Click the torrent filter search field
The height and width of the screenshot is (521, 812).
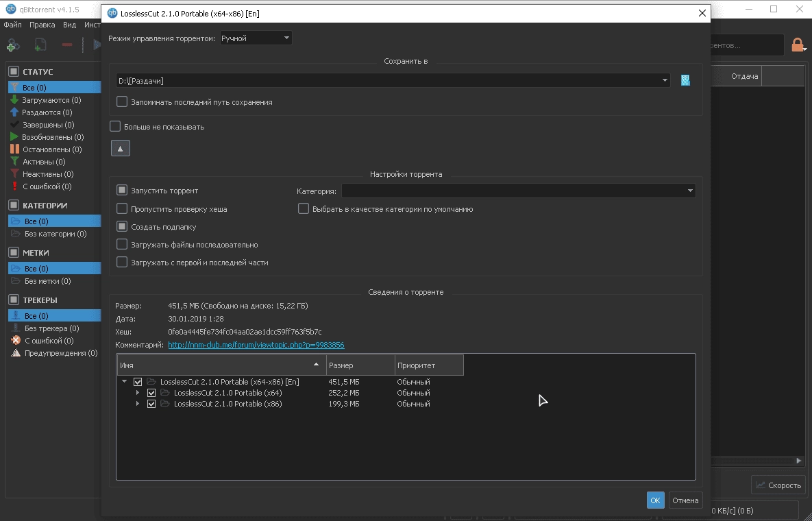click(x=746, y=45)
